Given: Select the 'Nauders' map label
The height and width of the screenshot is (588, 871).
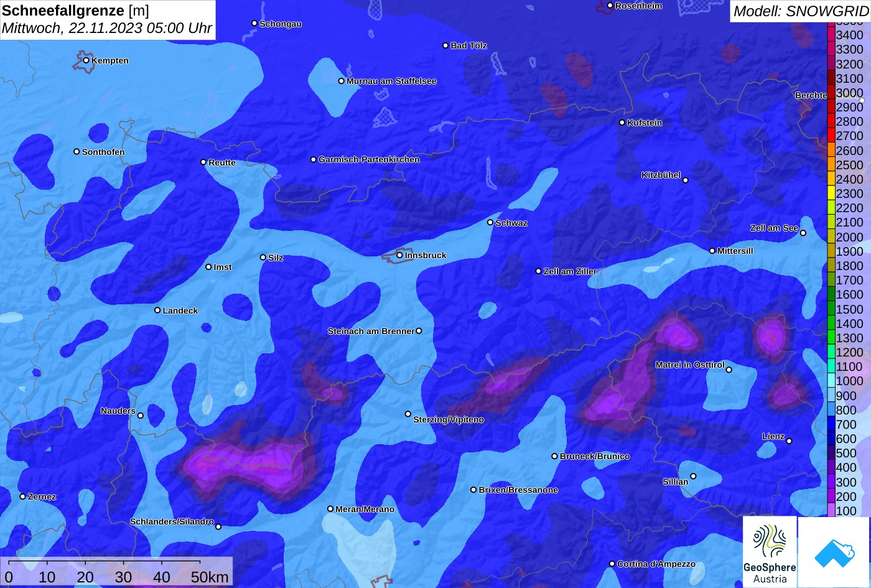Looking at the screenshot, I should (x=118, y=411).
